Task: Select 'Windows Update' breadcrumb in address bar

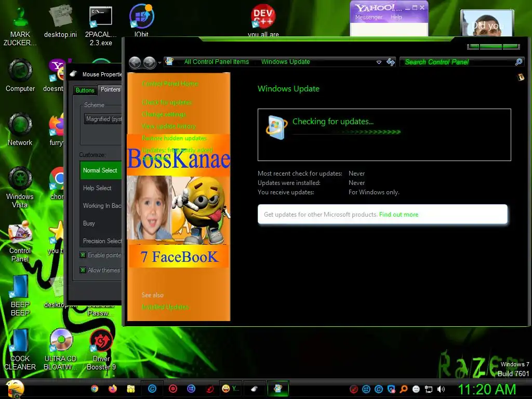Action: [285, 62]
